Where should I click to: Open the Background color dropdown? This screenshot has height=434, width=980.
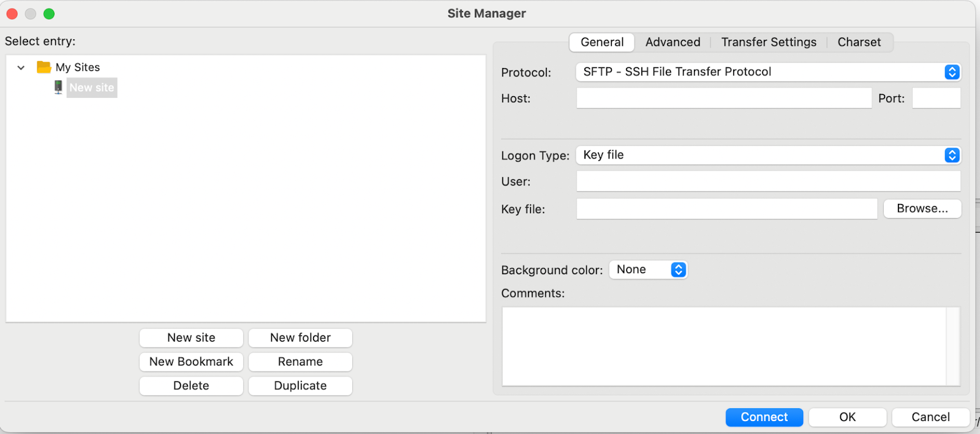tap(648, 269)
